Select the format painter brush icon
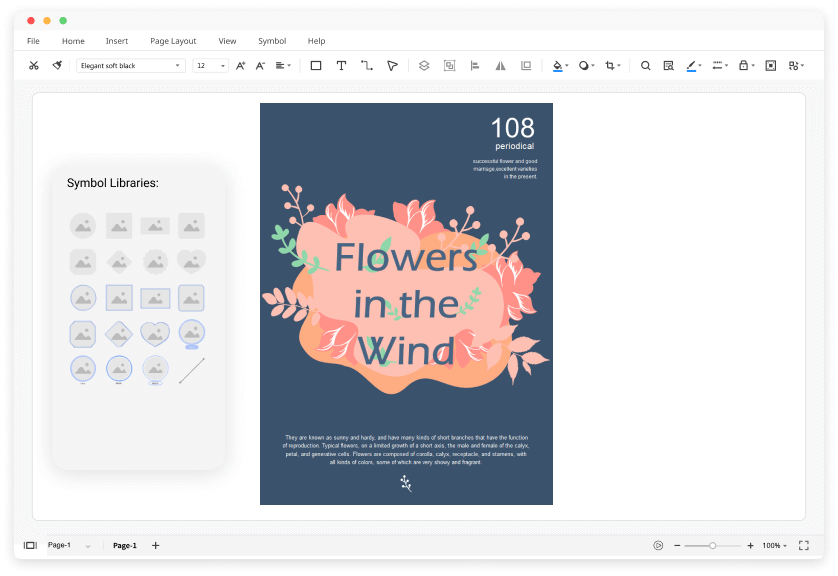 coord(57,66)
